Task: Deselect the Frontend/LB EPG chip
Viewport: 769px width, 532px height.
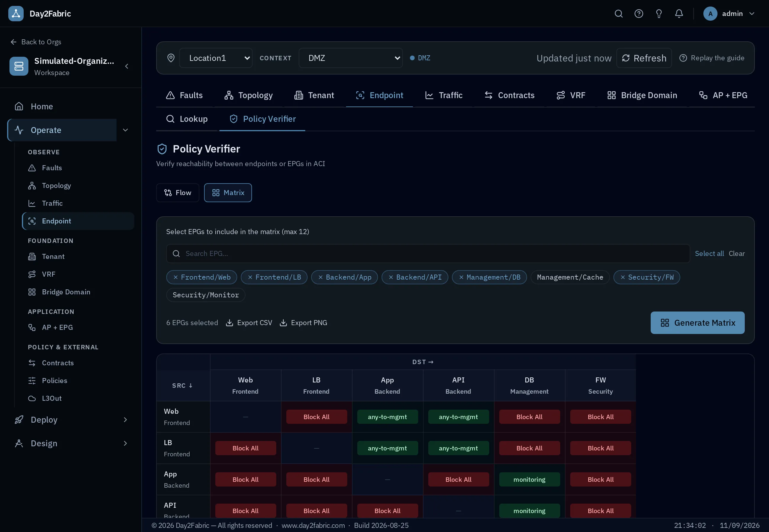Action: pyautogui.click(x=274, y=277)
